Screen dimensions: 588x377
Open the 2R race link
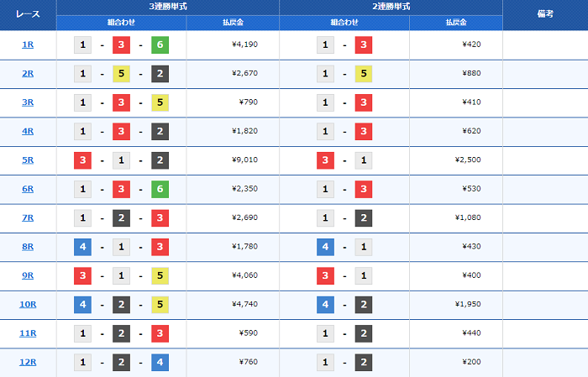click(28, 74)
